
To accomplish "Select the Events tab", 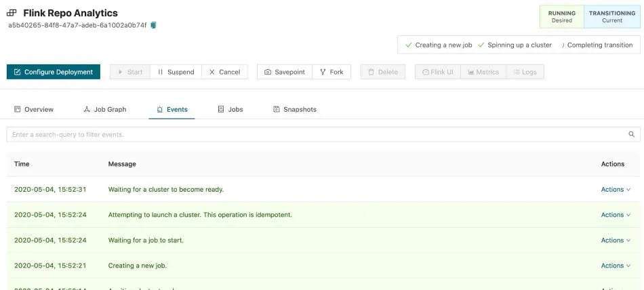I will pyautogui.click(x=172, y=109).
